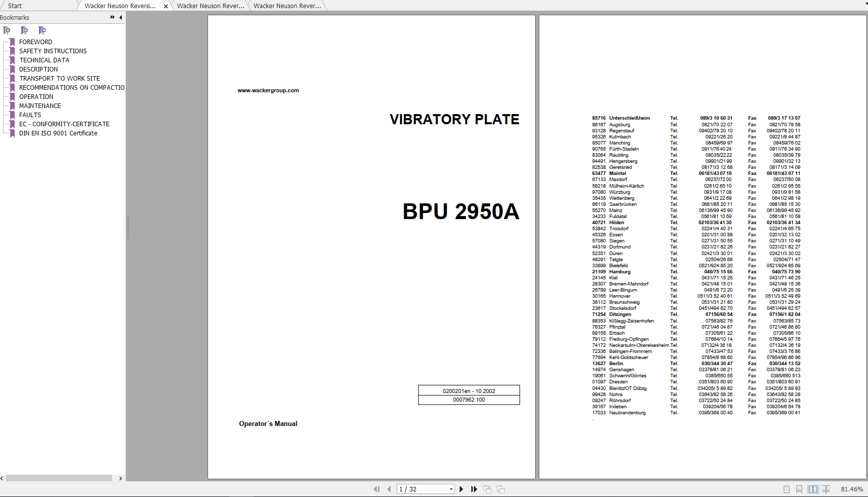Click bookmark icon beside DESCRIPTION
This screenshot has width=868, height=497.
[x=12, y=69]
